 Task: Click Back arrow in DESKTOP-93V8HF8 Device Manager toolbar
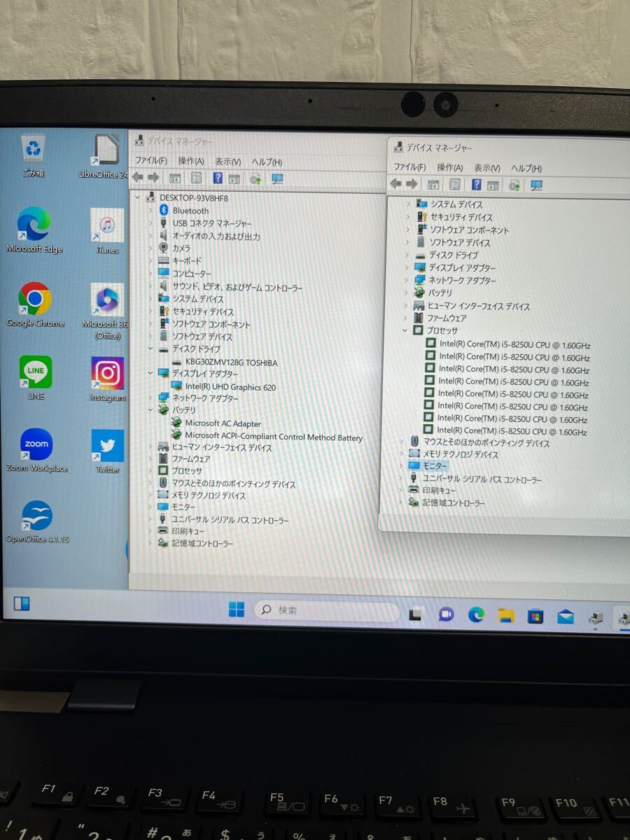pyautogui.click(x=138, y=178)
